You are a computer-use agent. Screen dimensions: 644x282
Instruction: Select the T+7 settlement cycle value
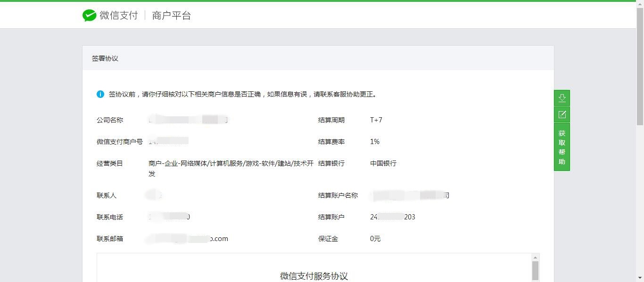376,120
